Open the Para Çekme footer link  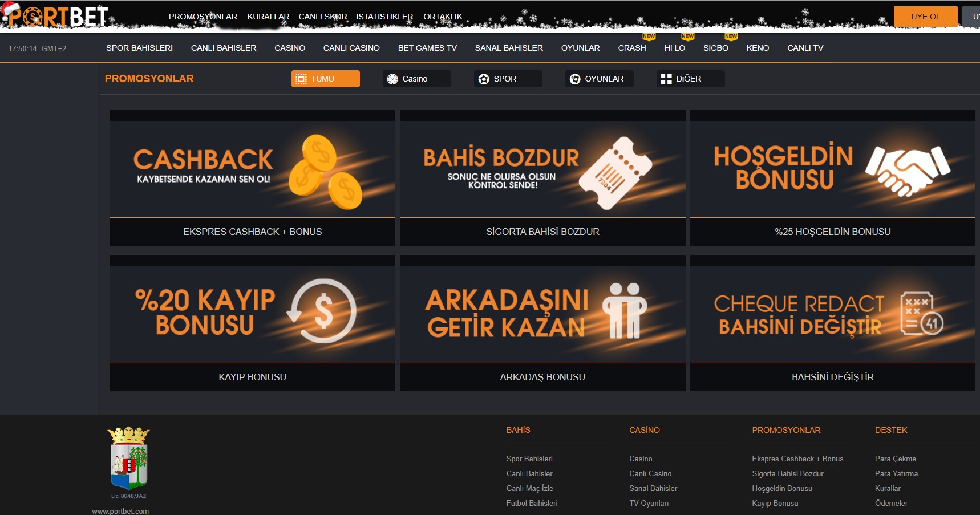(x=896, y=459)
